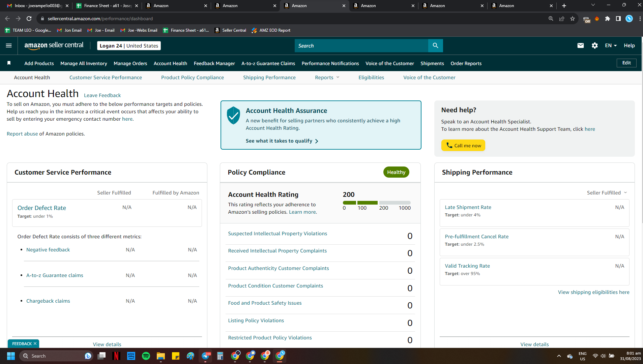Viewport: 643px width, 364px height.
Task: Click Add Products in the favorites bar
Action: pos(39,63)
